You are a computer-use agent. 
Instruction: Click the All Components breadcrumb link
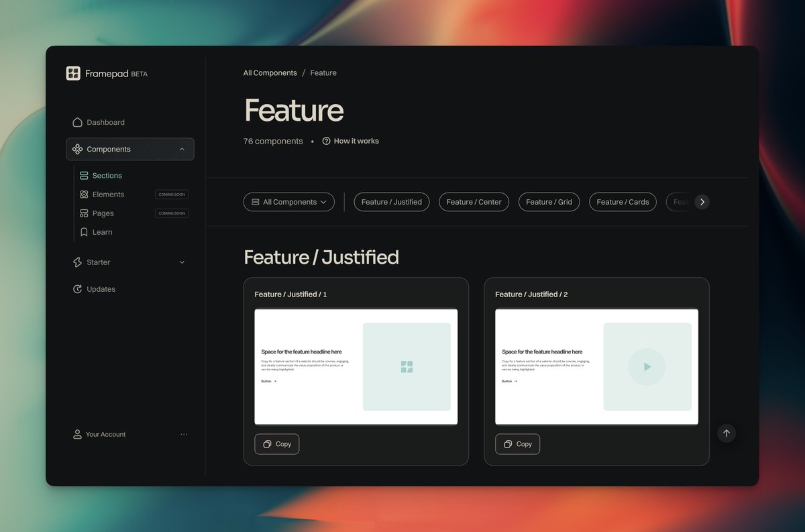click(270, 72)
